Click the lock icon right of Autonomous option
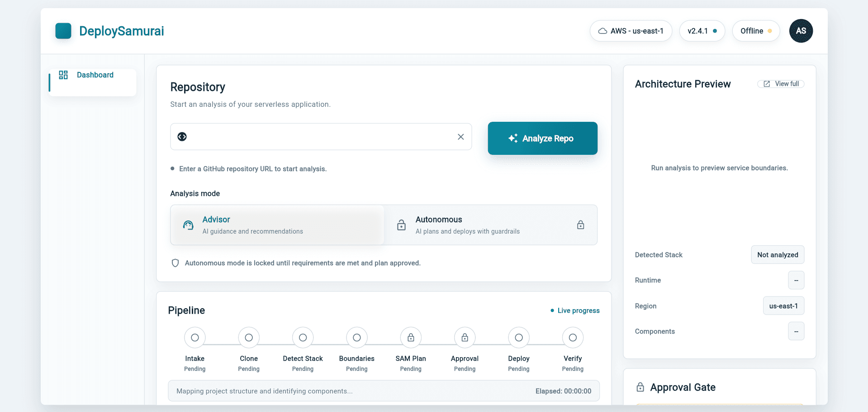This screenshot has width=868, height=412. coord(580,225)
